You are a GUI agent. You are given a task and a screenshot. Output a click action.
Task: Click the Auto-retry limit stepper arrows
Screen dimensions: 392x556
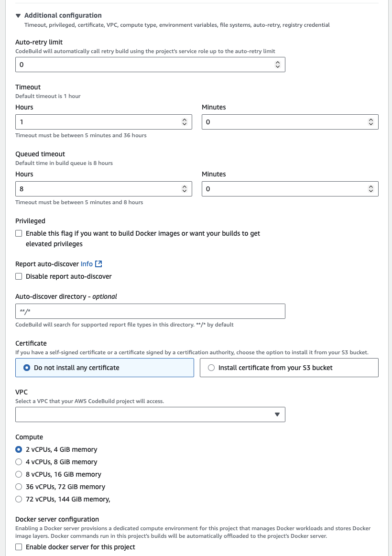[x=278, y=65]
